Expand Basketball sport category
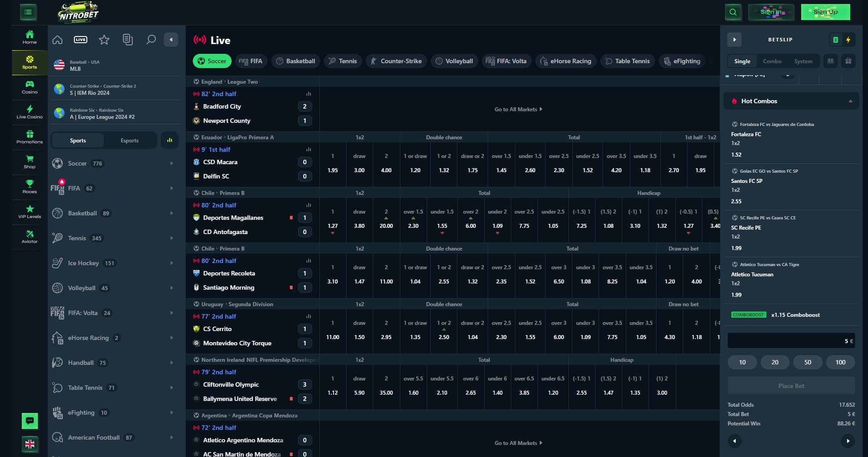The height and width of the screenshot is (457, 868). 117,213
